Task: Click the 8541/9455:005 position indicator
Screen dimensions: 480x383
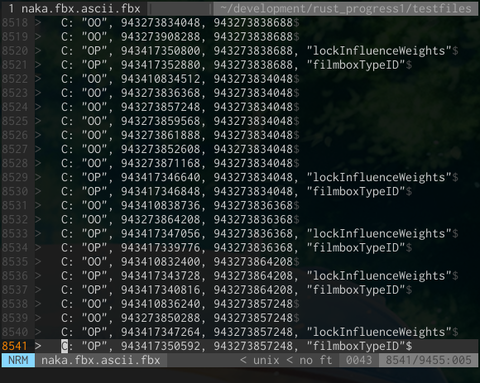Action: coord(428,360)
